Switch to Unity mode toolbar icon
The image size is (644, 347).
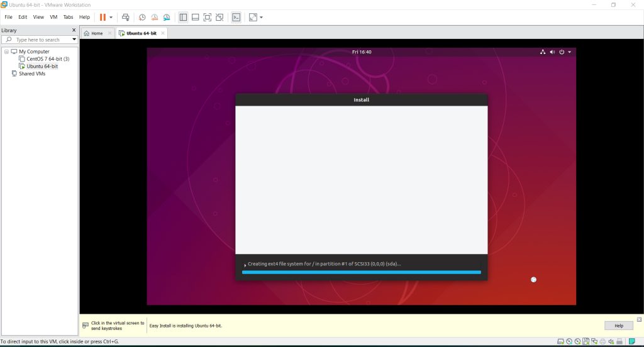pos(219,17)
